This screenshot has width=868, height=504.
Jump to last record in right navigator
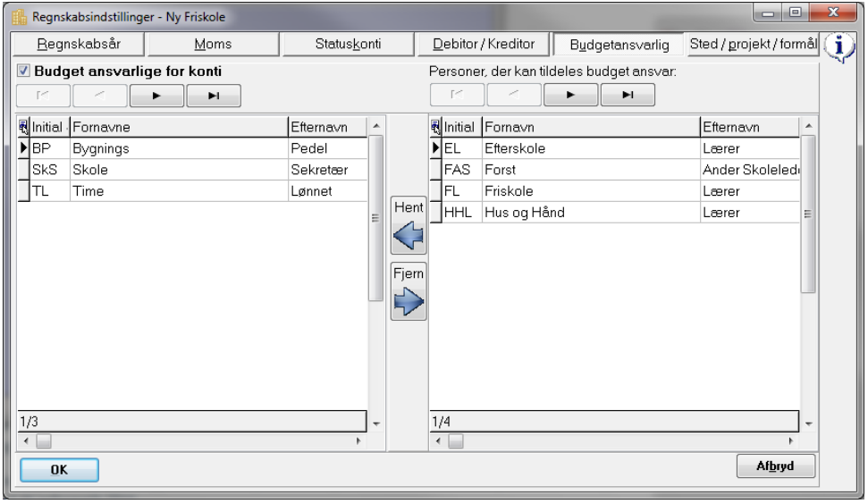tap(628, 95)
